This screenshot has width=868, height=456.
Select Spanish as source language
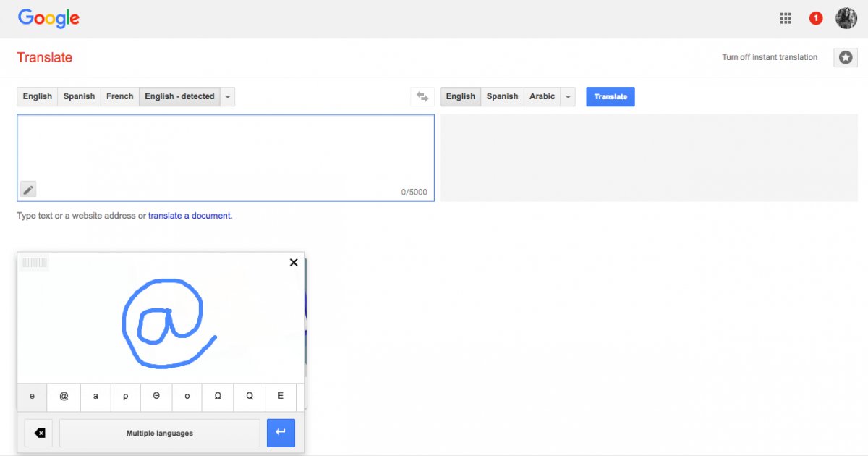pos(79,97)
